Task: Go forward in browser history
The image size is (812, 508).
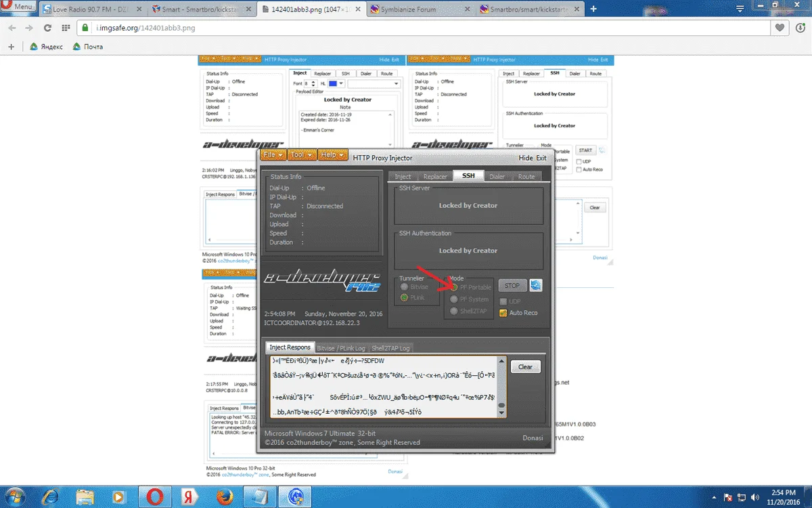Action: point(30,28)
